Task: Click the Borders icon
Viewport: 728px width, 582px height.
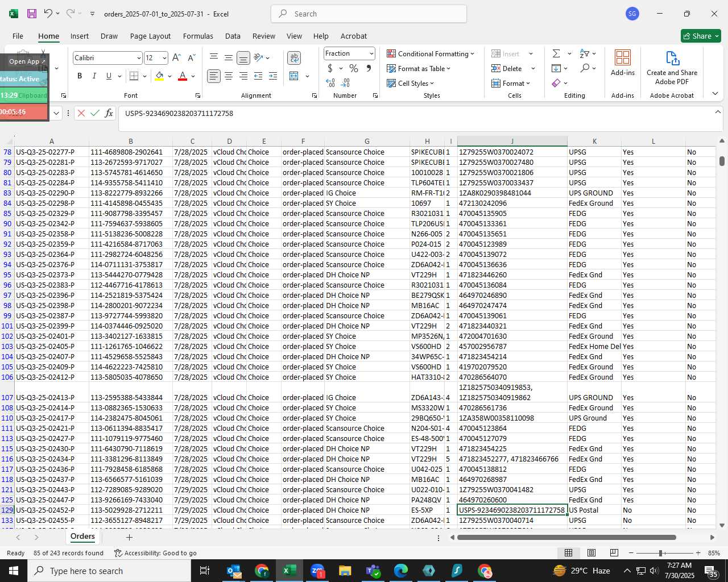Action: coord(134,76)
